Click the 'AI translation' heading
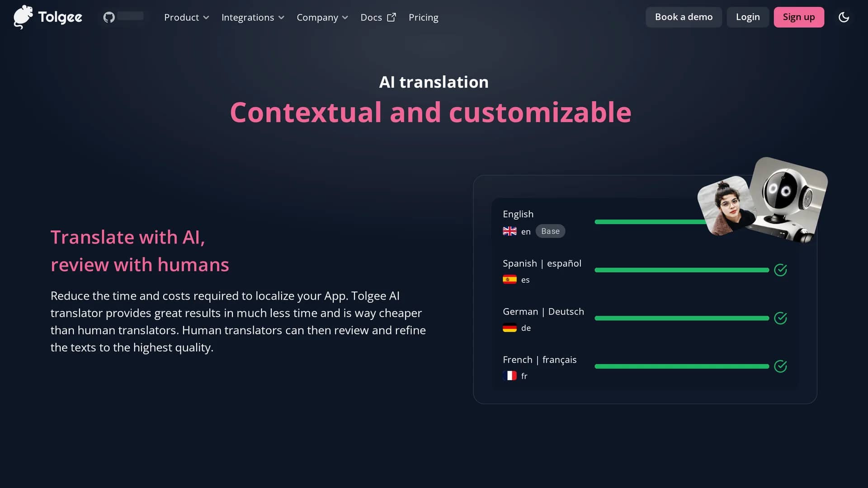Viewport: 868px width, 488px height. (x=434, y=82)
